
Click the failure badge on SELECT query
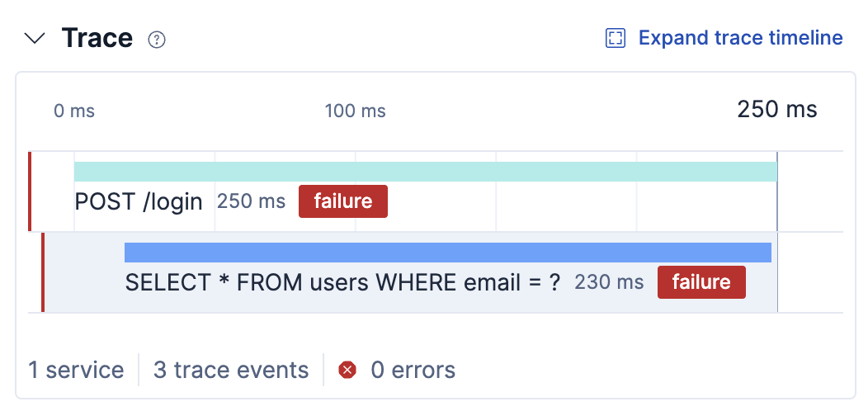coord(701,282)
